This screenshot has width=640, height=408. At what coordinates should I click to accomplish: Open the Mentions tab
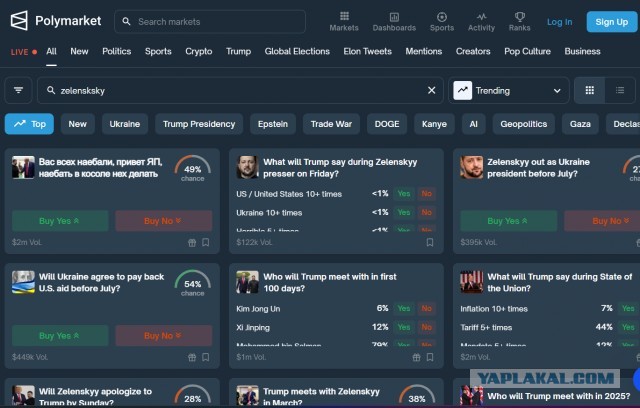tap(424, 51)
